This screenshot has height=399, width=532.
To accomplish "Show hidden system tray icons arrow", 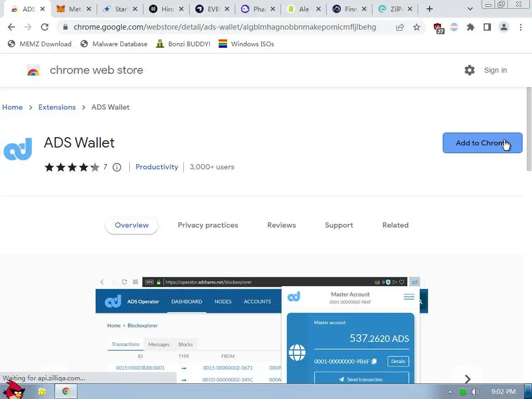I will click(450, 392).
